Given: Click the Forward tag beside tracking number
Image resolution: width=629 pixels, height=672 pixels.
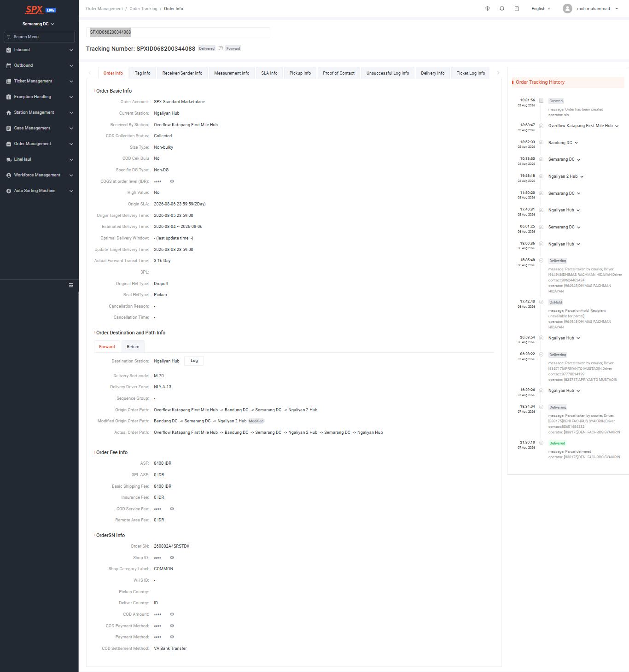Looking at the screenshot, I should [x=233, y=48].
